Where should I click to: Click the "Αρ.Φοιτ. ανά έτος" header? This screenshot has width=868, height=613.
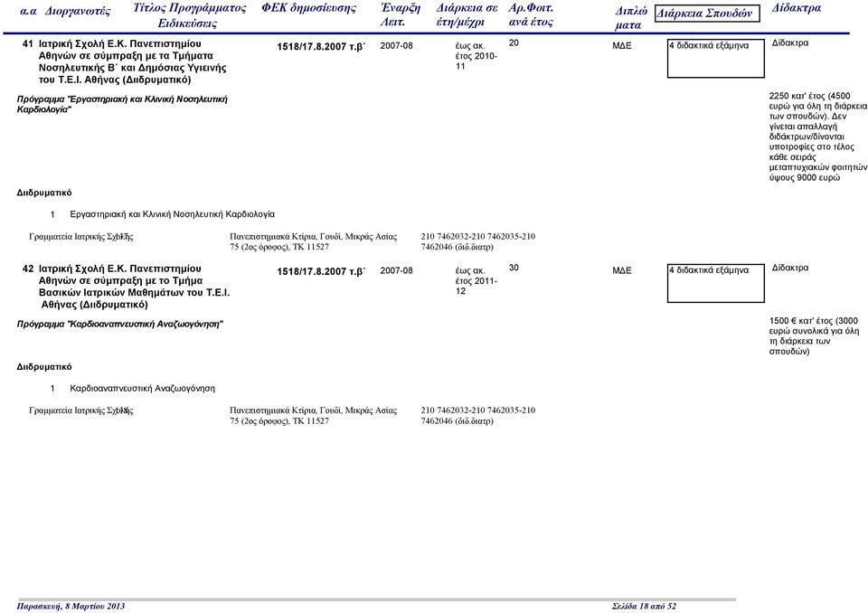pos(531,15)
